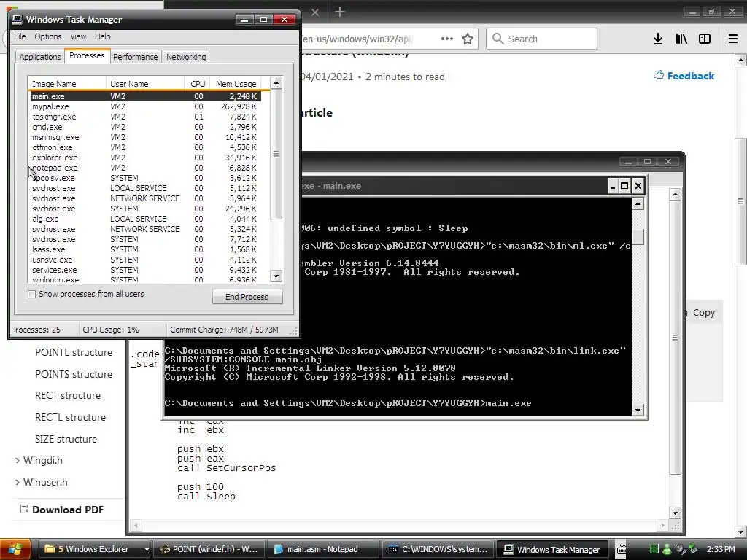
Task: Click the safely remove hardware tray icon
Action: pos(693,549)
